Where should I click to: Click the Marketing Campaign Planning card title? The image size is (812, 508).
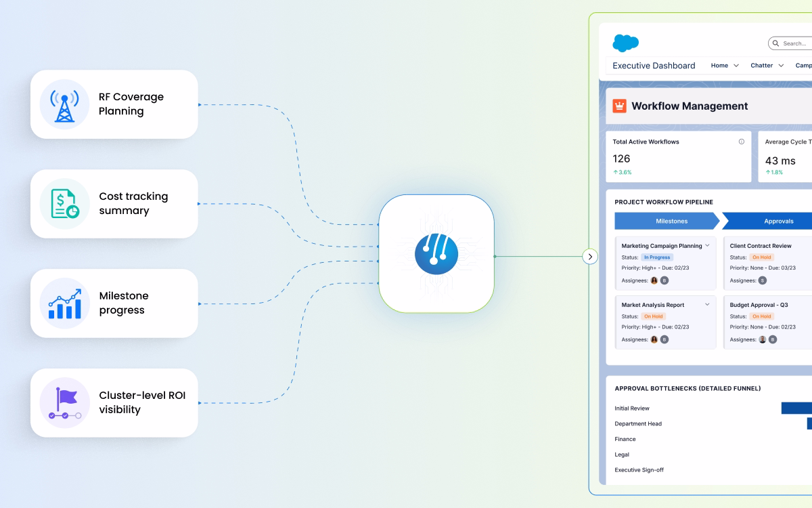point(662,246)
